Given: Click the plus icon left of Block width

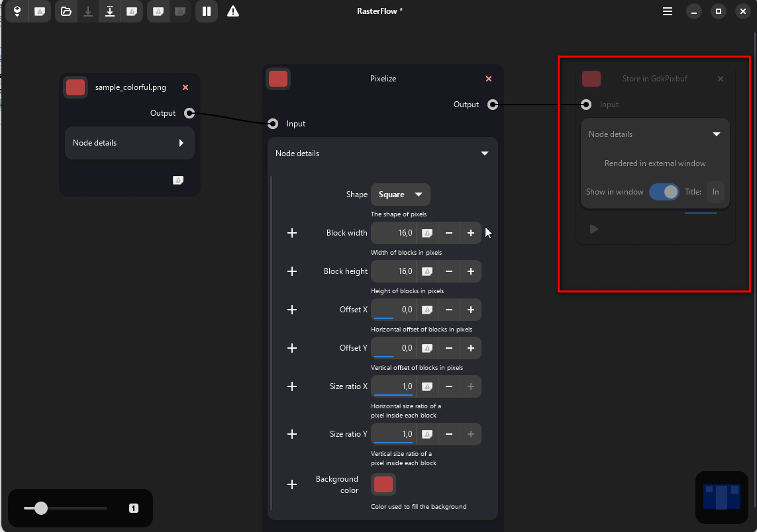Looking at the screenshot, I should pyautogui.click(x=292, y=233).
